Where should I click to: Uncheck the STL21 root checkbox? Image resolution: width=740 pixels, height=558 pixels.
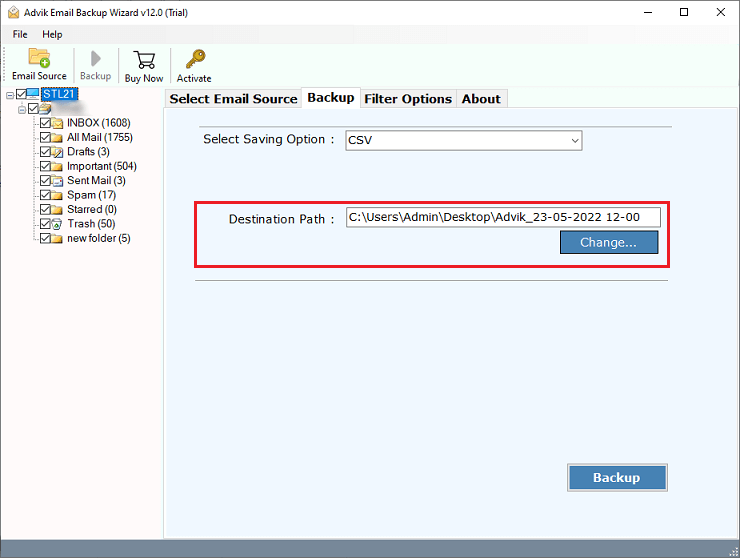(x=21, y=94)
